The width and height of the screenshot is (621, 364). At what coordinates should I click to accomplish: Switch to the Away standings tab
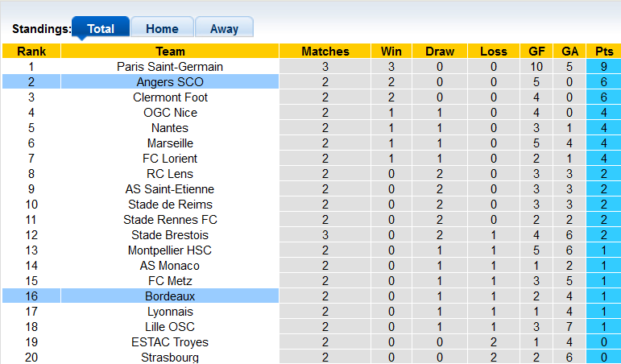[x=224, y=28]
